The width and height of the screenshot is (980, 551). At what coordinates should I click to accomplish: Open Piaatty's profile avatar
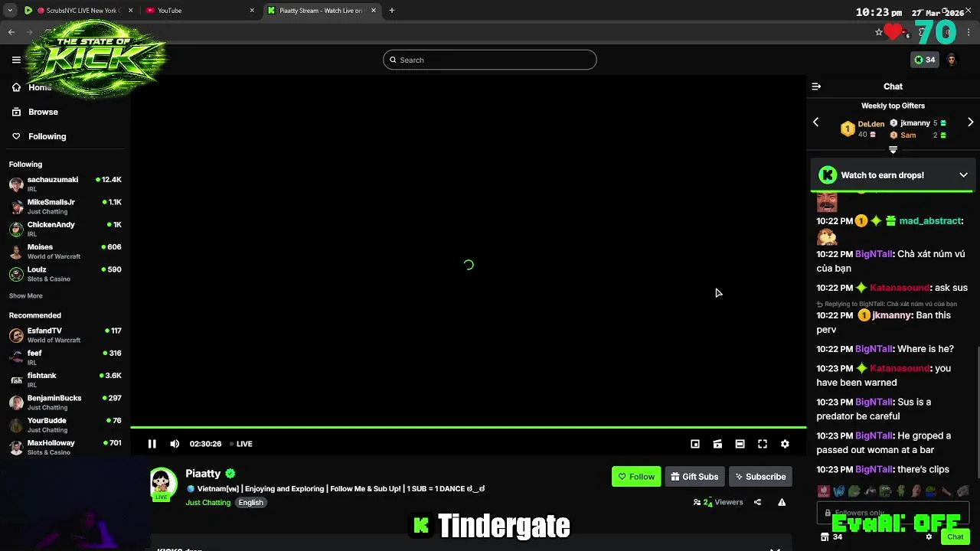point(162,484)
